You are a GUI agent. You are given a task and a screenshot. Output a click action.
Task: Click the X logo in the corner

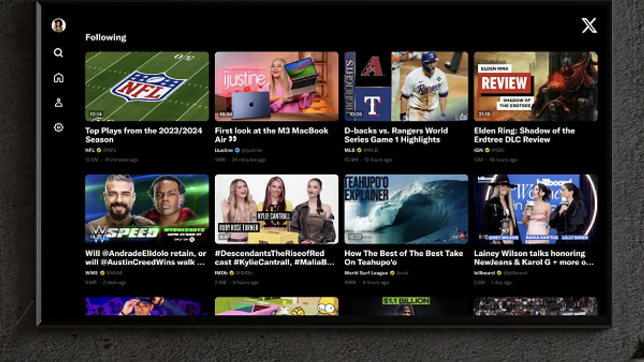(589, 25)
